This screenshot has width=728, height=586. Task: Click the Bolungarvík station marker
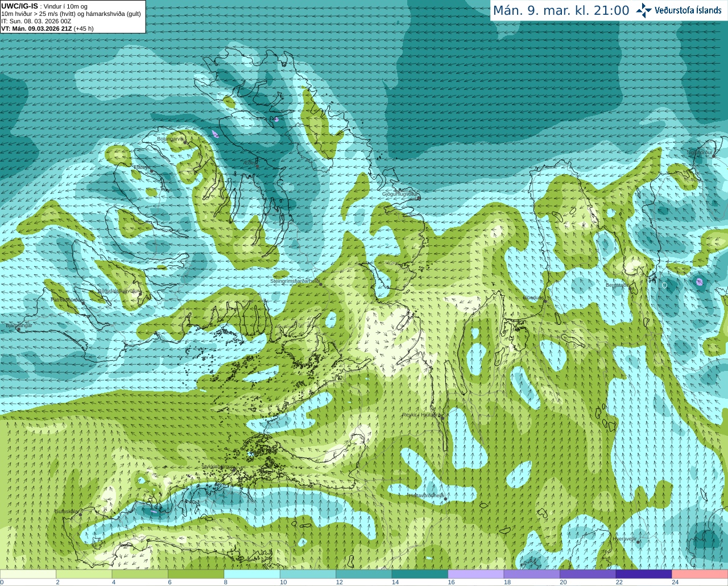(x=185, y=143)
